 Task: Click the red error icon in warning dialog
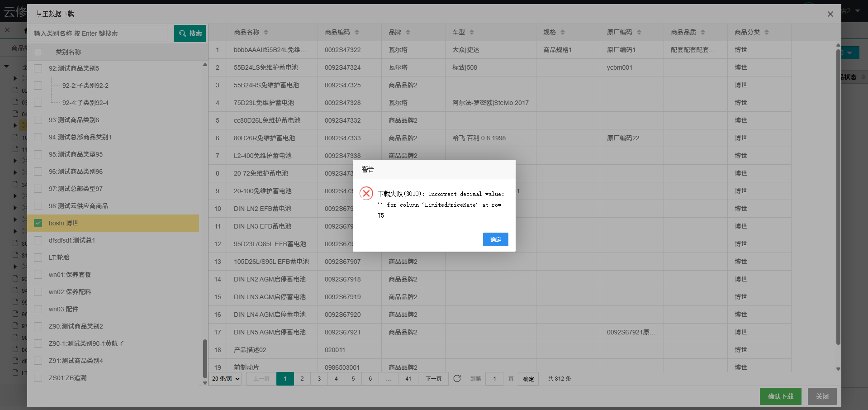[x=366, y=194]
